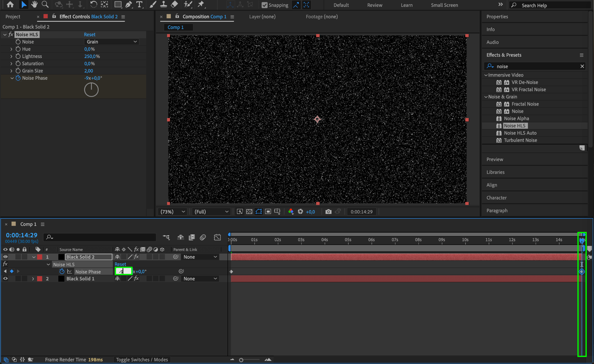This screenshot has width=594, height=364.
Task: Home icon at top left
Action: click(x=10, y=4)
